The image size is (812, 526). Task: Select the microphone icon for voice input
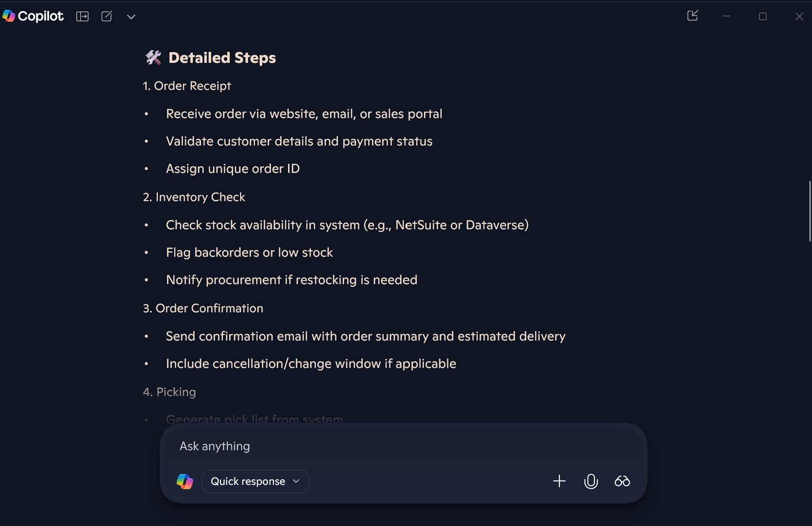[x=590, y=481]
